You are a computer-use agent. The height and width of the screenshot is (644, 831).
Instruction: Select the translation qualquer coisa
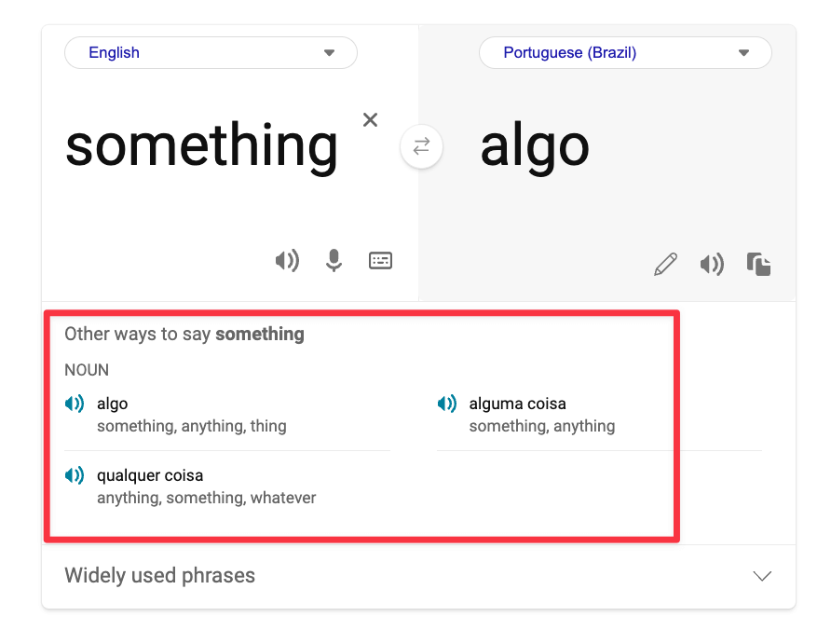150,475
